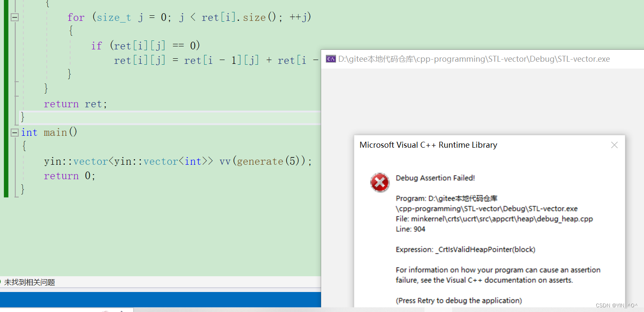Click the for loop header with size_t j

(189, 17)
